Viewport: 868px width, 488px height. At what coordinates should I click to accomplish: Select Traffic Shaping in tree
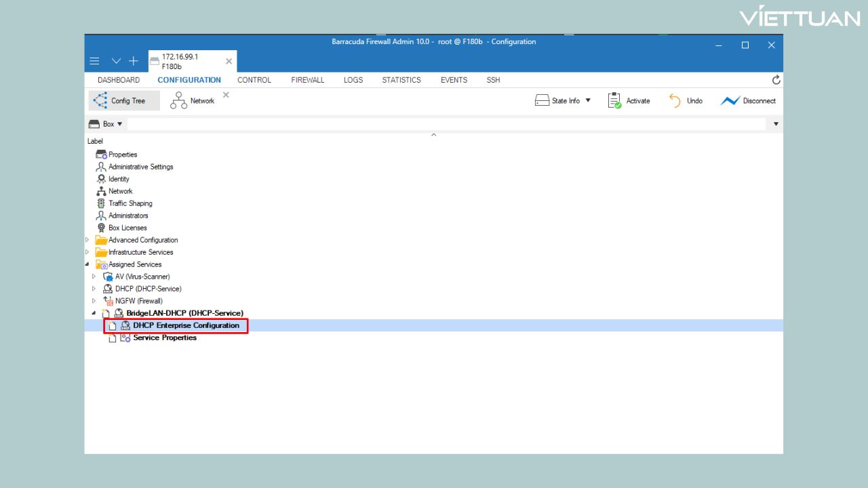click(130, 203)
